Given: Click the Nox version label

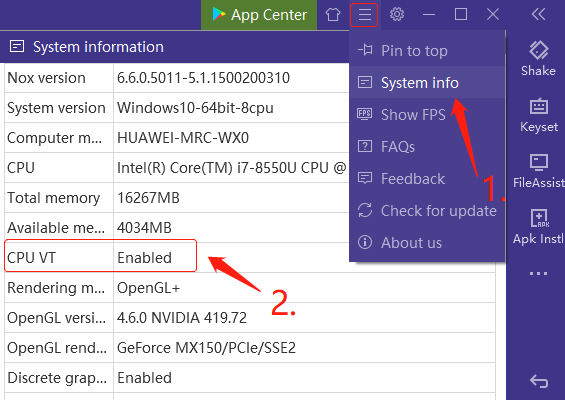Looking at the screenshot, I should point(46,78).
